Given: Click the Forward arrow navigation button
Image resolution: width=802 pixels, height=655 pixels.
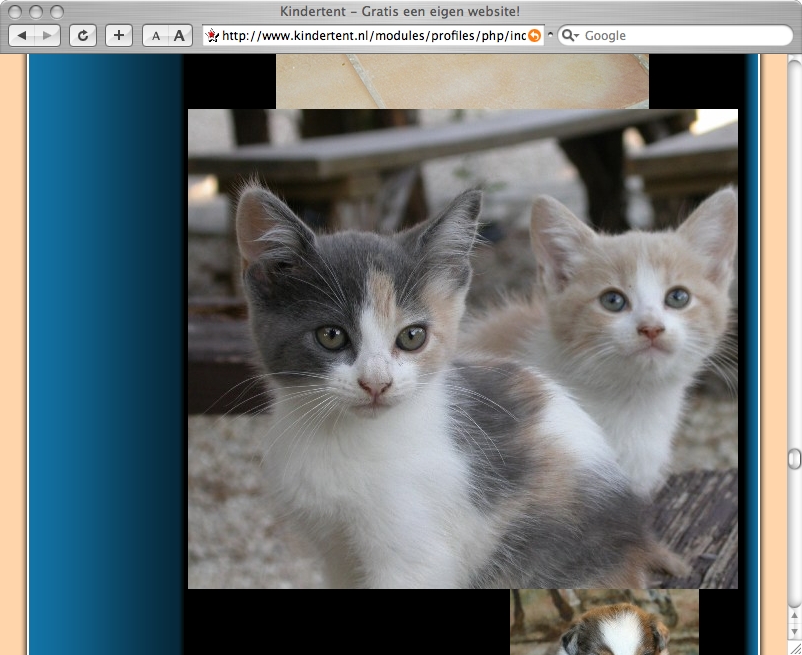Looking at the screenshot, I should coord(47,36).
